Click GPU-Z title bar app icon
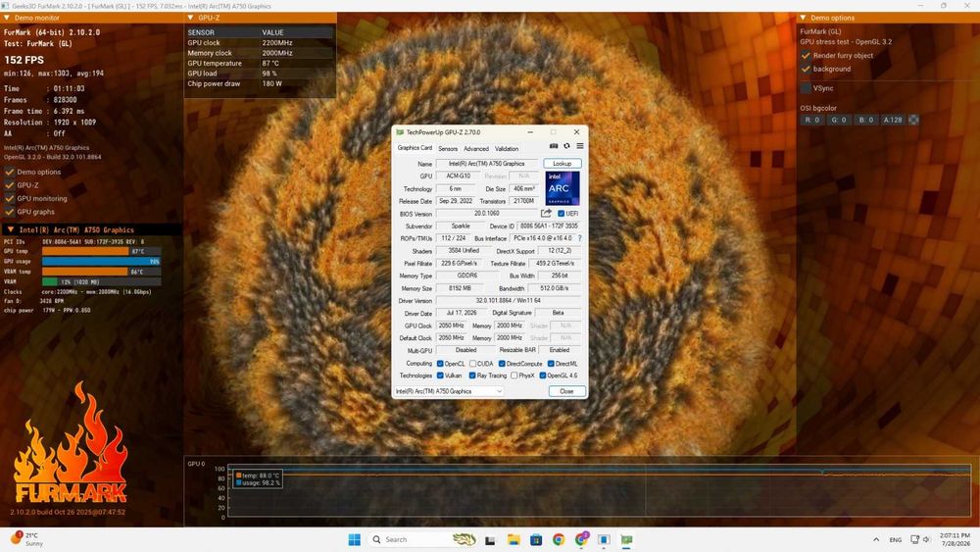The image size is (980, 552). click(400, 132)
